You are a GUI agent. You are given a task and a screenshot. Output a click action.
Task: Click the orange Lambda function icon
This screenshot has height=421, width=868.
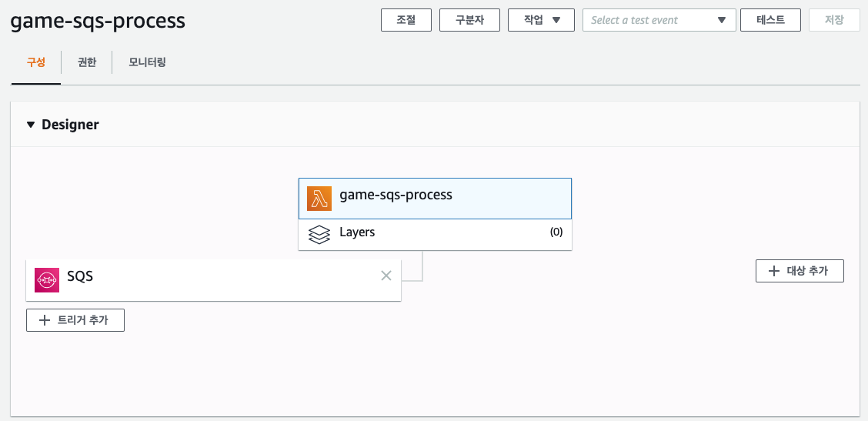[x=319, y=199]
